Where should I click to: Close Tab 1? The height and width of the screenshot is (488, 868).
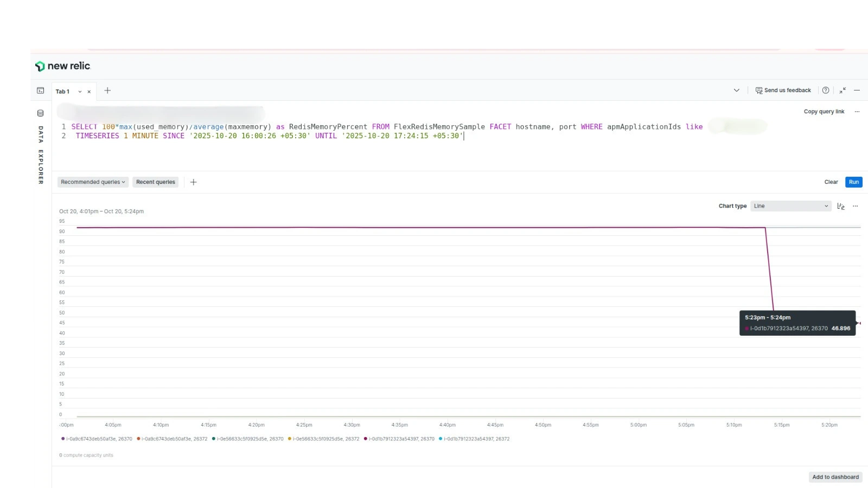(x=89, y=92)
